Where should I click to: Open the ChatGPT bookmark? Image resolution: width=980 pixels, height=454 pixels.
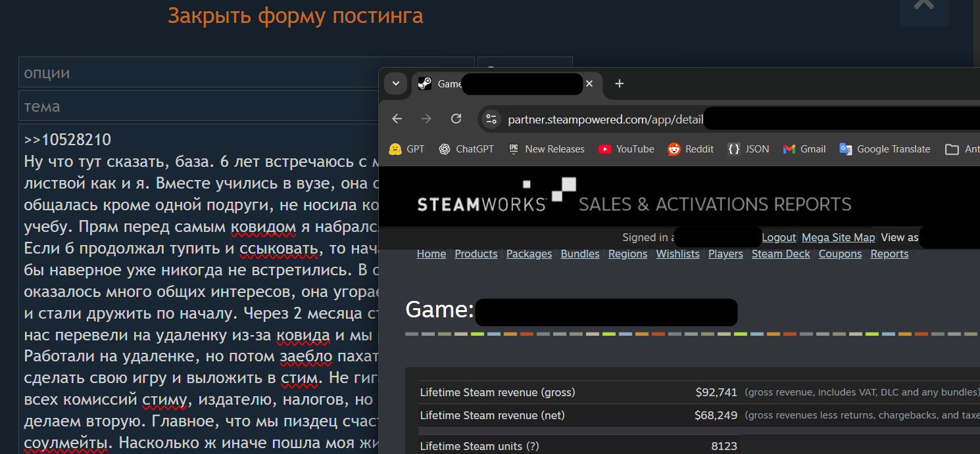point(466,149)
